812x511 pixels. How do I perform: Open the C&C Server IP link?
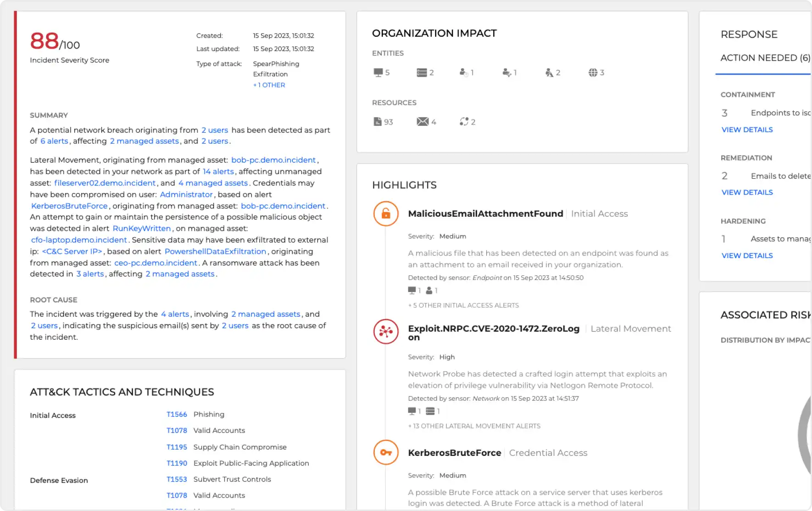[72, 251]
